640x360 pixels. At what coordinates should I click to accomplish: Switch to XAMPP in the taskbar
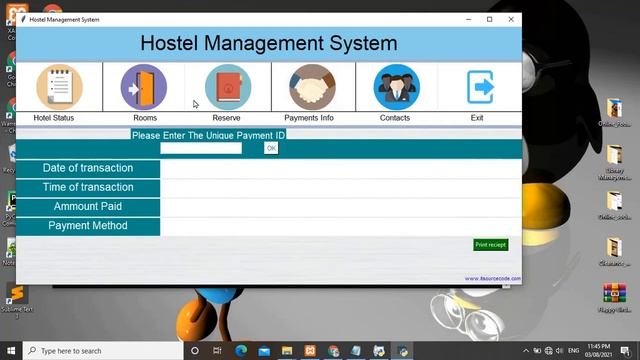[x=310, y=351]
